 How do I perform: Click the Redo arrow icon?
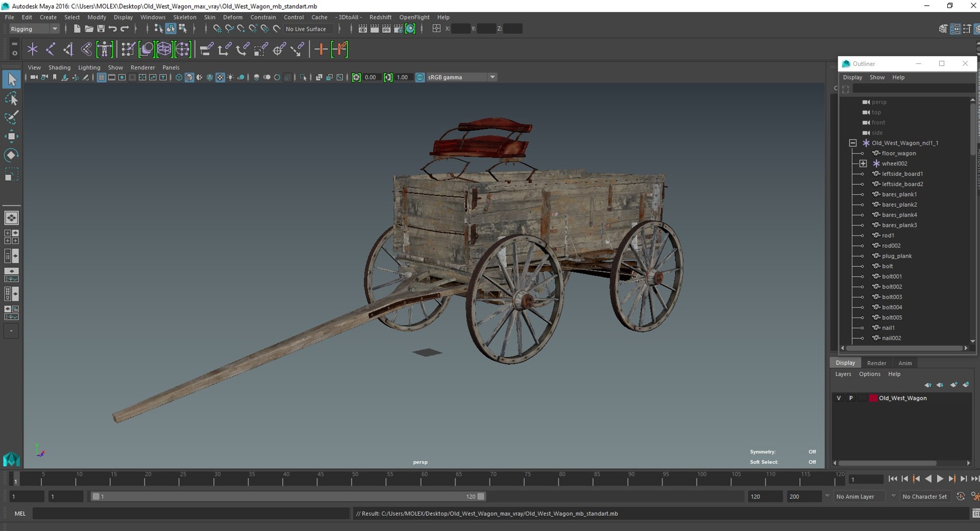pyautogui.click(x=125, y=29)
